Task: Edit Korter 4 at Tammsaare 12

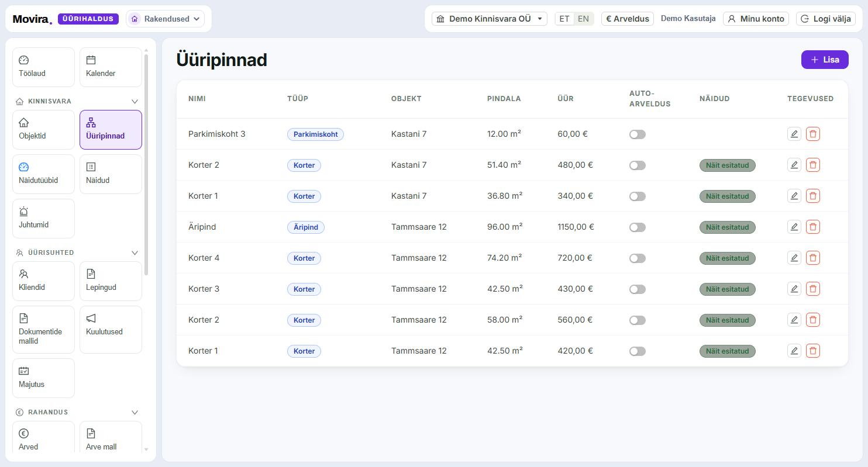Action: 794,258
